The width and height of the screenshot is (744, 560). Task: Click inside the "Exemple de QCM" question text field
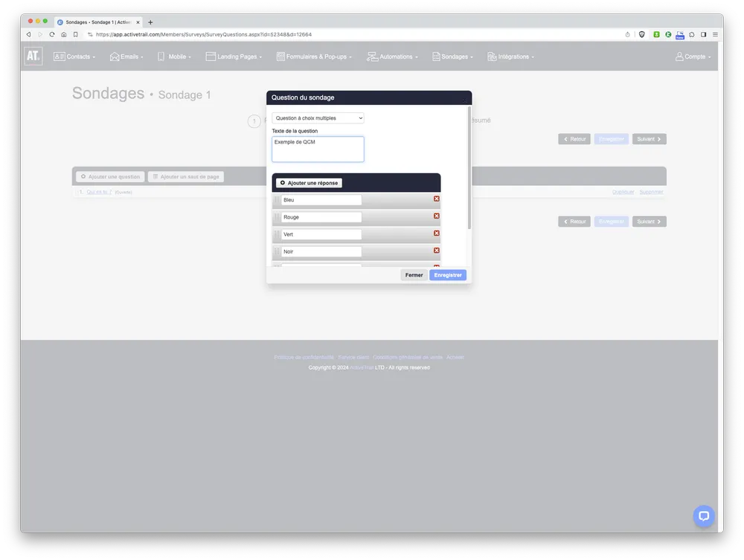pyautogui.click(x=318, y=149)
